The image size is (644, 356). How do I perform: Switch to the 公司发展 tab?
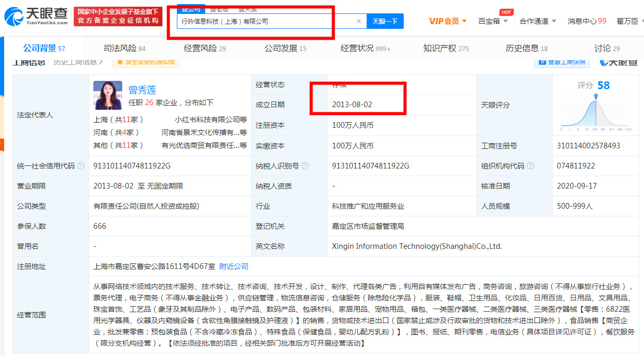285,48
